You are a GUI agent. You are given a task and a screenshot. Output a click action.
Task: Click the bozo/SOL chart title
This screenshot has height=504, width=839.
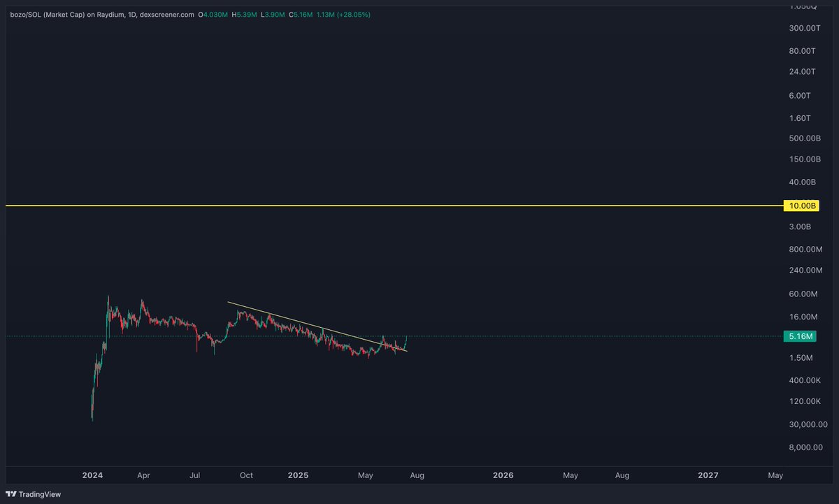(102, 15)
